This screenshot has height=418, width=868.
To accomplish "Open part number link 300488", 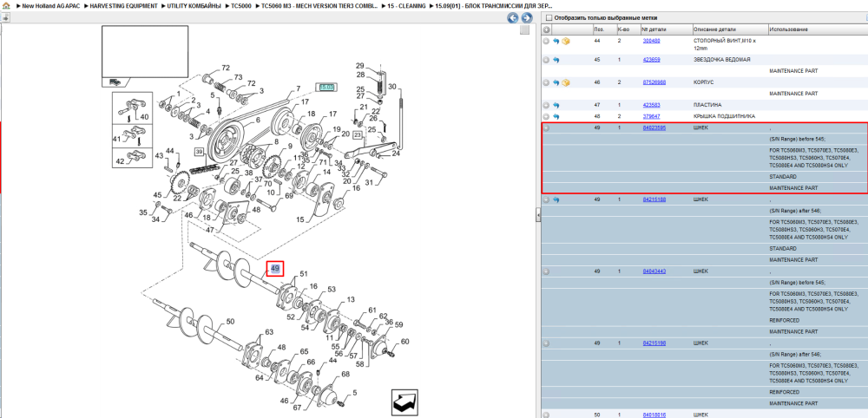I will tap(651, 41).
